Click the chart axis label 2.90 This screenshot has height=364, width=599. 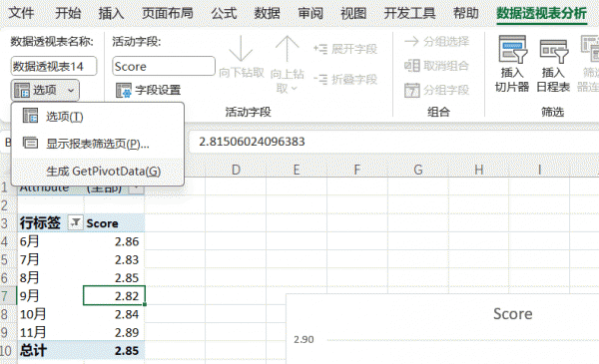coord(303,339)
